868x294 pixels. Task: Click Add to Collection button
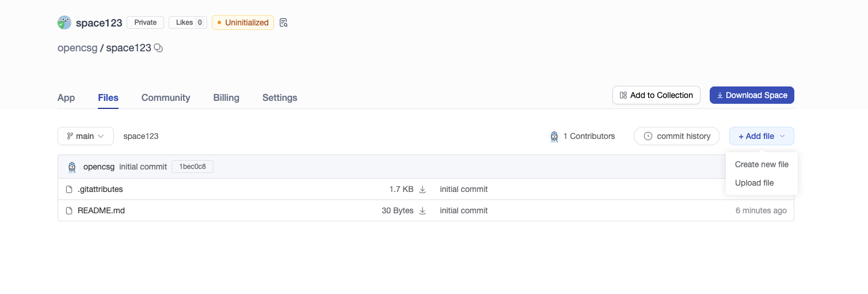[x=656, y=95]
